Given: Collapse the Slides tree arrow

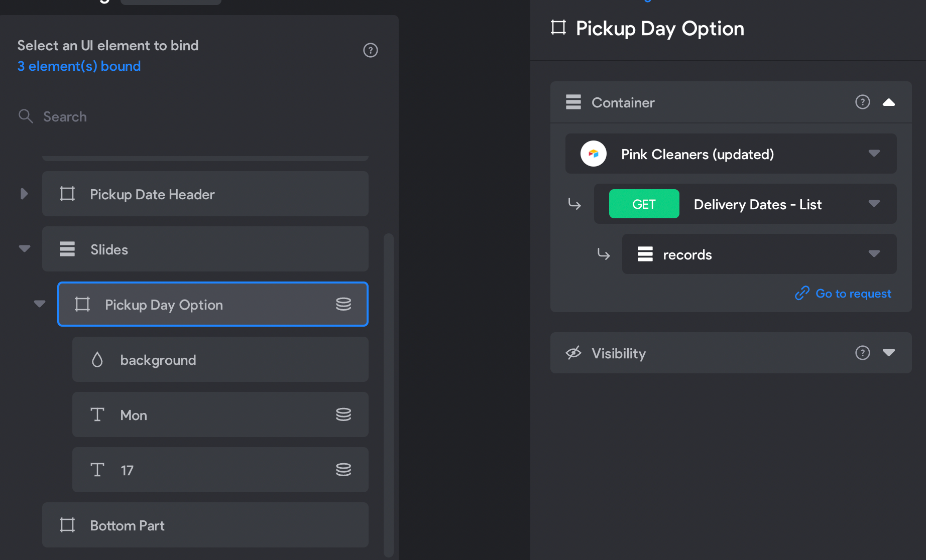Looking at the screenshot, I should (25, 248).
